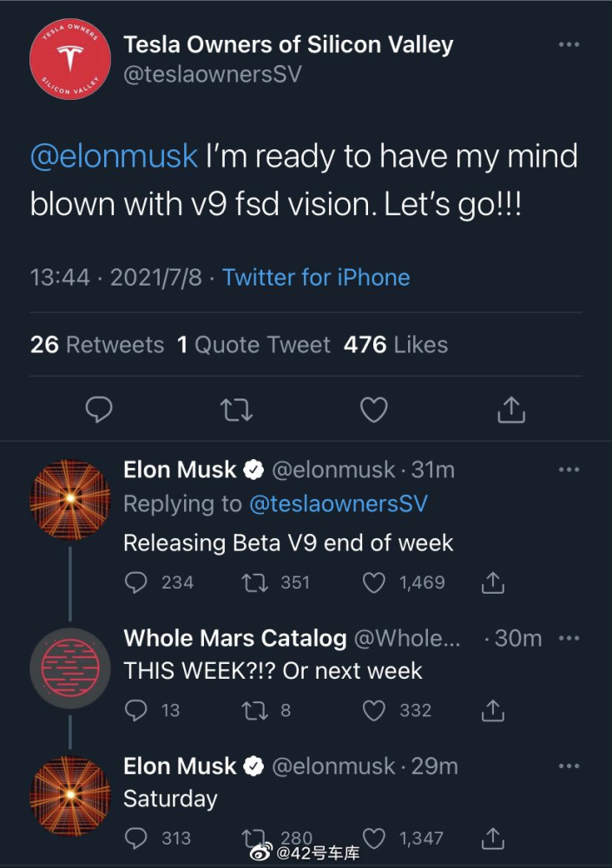Retweet the main Tesla Owners tweet

(236, 410)
